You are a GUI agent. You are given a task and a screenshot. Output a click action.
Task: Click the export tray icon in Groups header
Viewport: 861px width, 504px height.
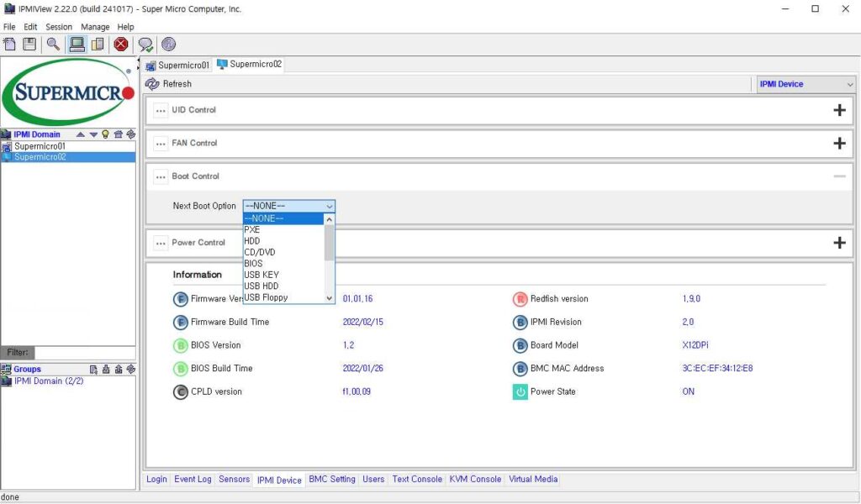(x=119, y=370)
